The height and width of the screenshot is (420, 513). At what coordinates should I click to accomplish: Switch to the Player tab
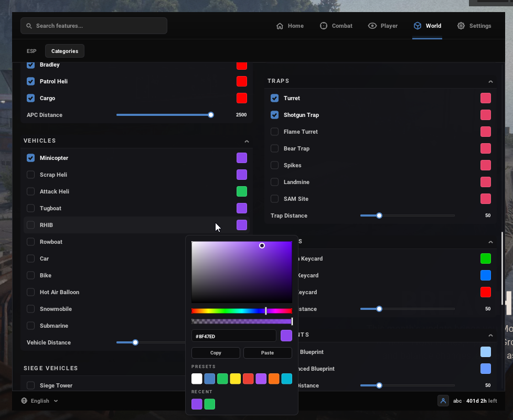383,26
